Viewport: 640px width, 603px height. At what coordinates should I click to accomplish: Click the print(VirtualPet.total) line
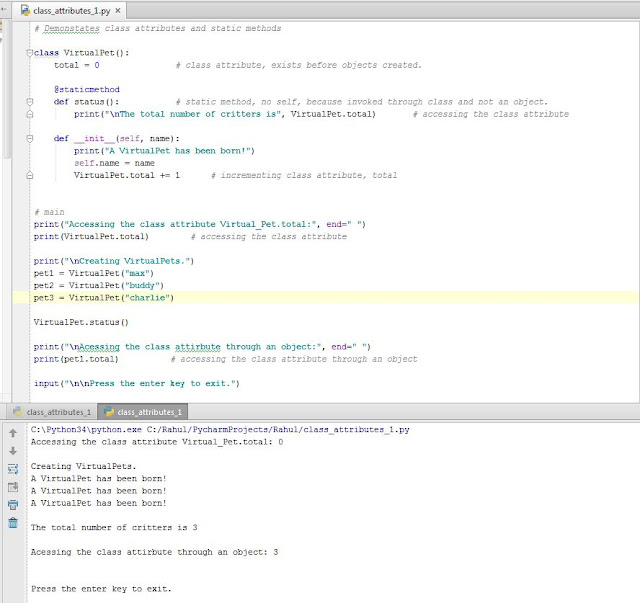click(x=91, y=236)
